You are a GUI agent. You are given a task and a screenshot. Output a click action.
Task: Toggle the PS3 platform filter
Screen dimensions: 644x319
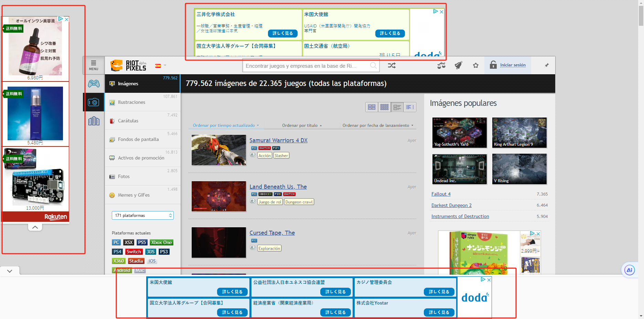click(164, 252)
